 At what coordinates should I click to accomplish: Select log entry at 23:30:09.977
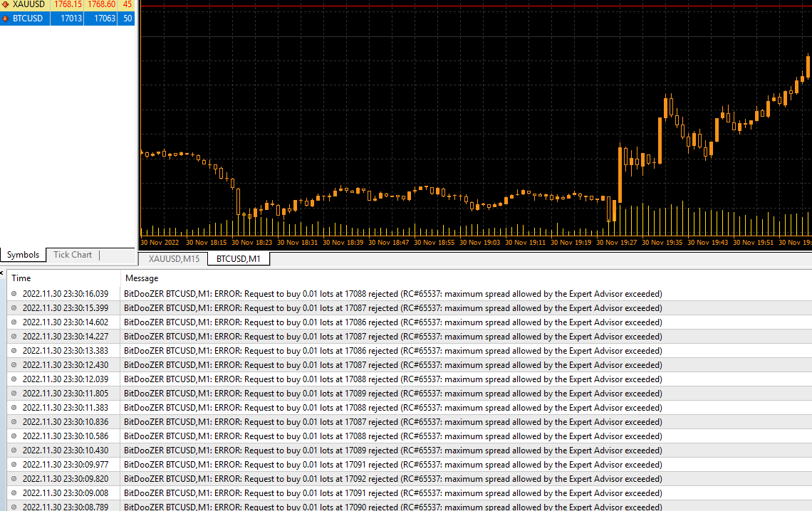pyautogui.click(x=409, y=465)
